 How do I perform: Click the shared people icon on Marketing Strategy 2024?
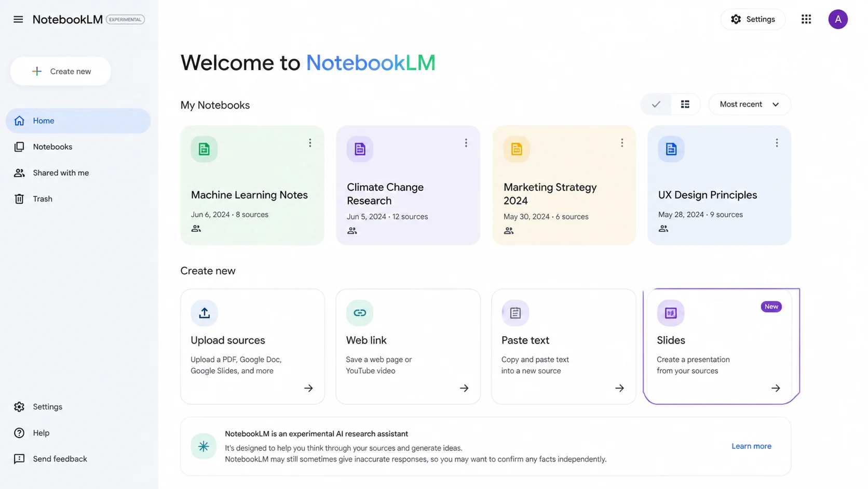coord(509,231)
